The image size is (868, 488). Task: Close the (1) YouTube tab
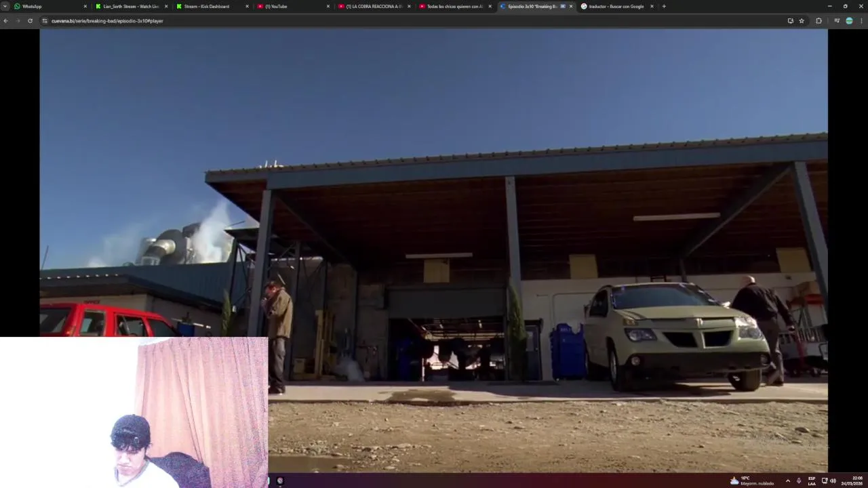328,6
